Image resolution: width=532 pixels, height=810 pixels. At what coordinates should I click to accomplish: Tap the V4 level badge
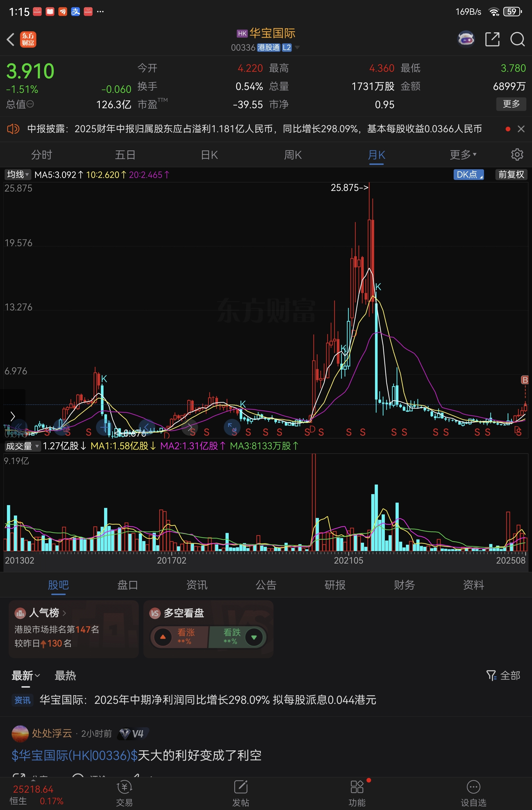[x=132, y=734]
